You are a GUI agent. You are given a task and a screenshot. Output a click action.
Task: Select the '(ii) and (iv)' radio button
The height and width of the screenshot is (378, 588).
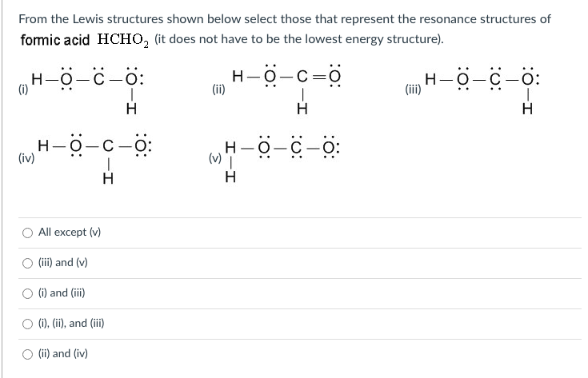pyautogui.click(x=27, y=354)
